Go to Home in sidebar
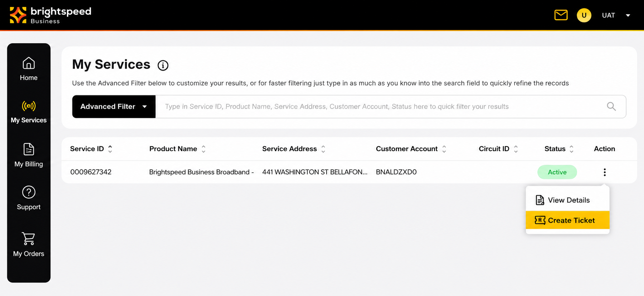 coord(29,69)
